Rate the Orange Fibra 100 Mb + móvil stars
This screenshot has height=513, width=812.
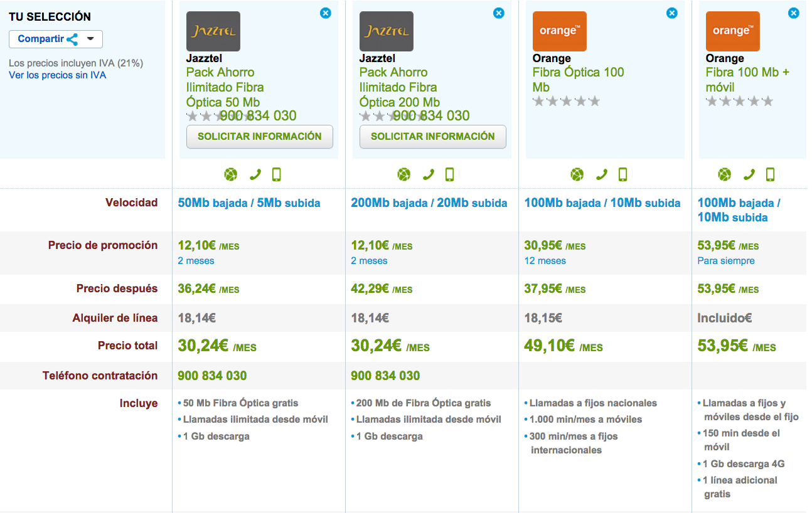(x=740, y=101)
